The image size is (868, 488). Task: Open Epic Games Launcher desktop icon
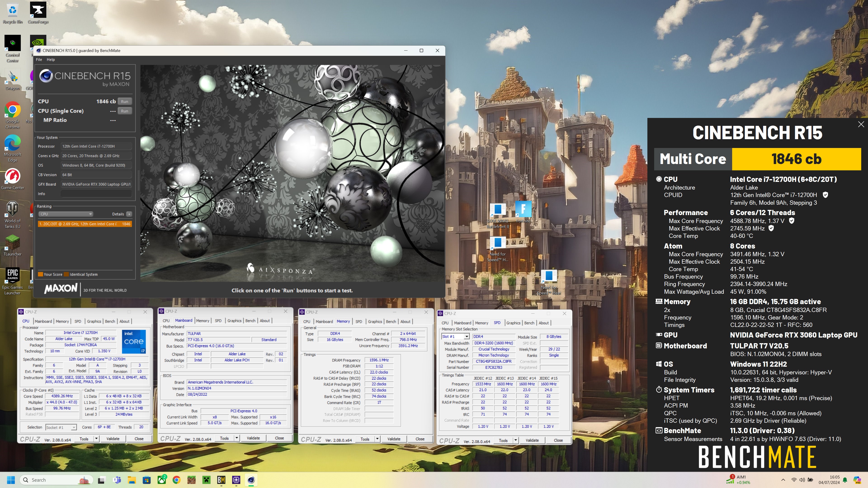tap(13, 281)
